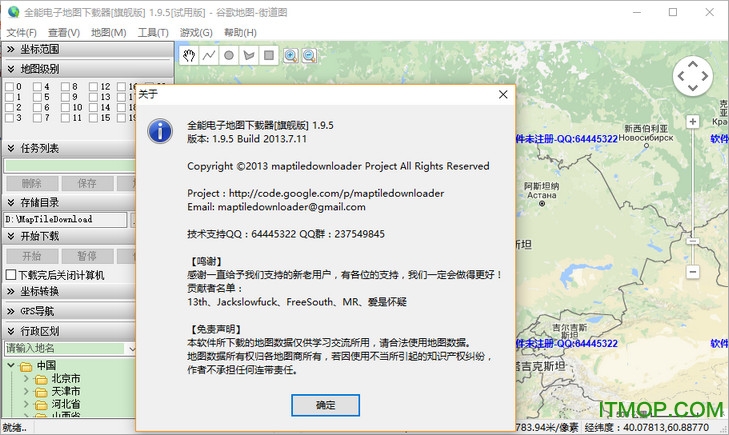Click the map zoom slider handle
This screenshot has height=435, width=729.
click(x=693, y=241)
